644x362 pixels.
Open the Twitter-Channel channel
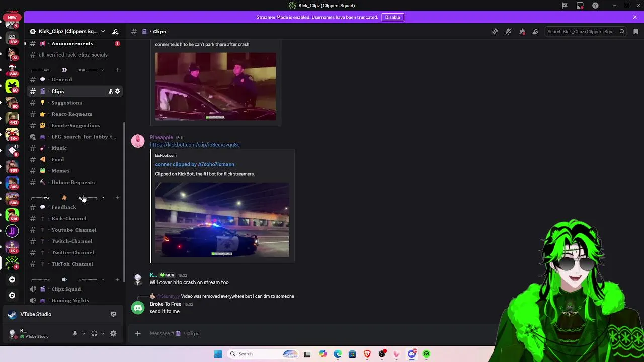click(x=74, y=253)
